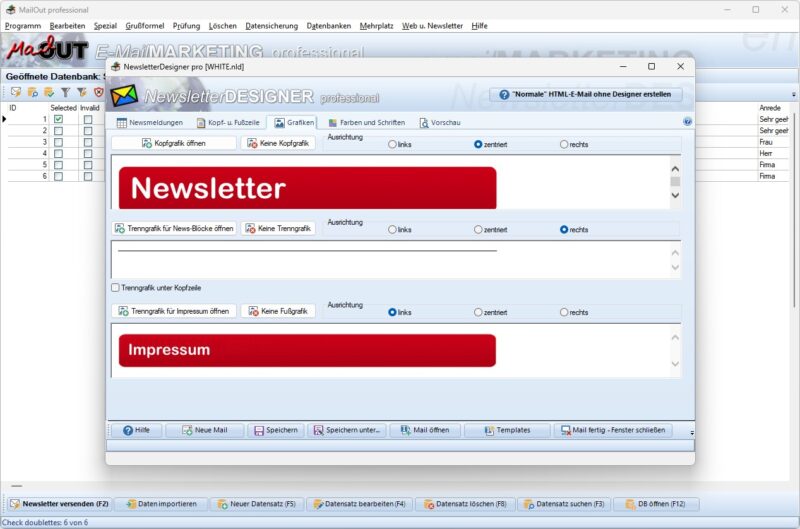This screenshot has height=529, width=800.
Task: Click the red shield icon in MailOut toolbar
Action: [98, 92]
